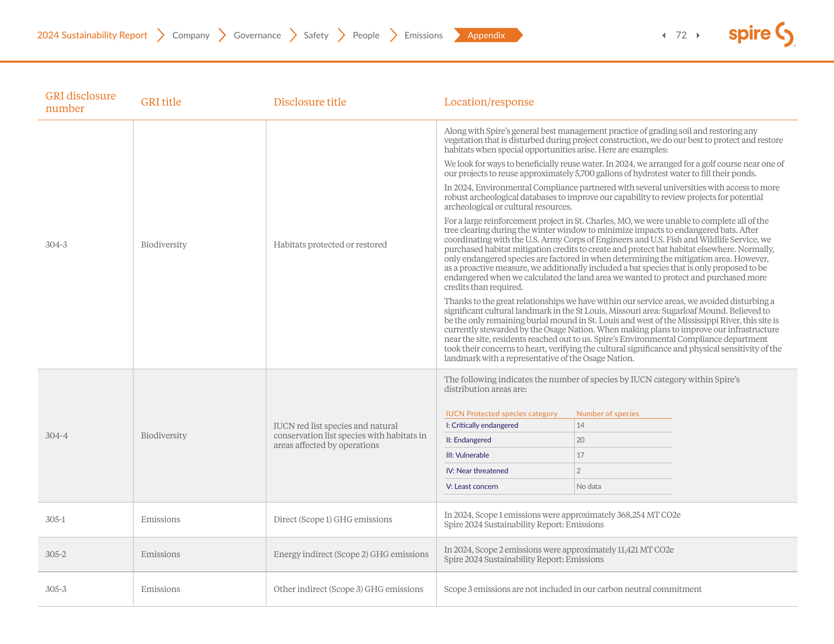This screenshot has height=644, width=834.
Task: Click the Endangered species count 20
Action: [580, 440]
